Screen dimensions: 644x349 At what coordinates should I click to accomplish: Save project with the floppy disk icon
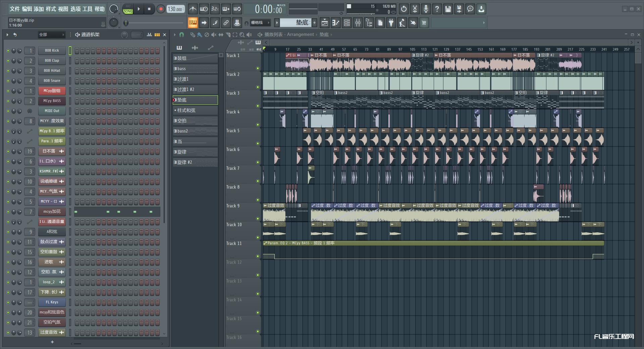pyautogui.click(x=448, y=9)
